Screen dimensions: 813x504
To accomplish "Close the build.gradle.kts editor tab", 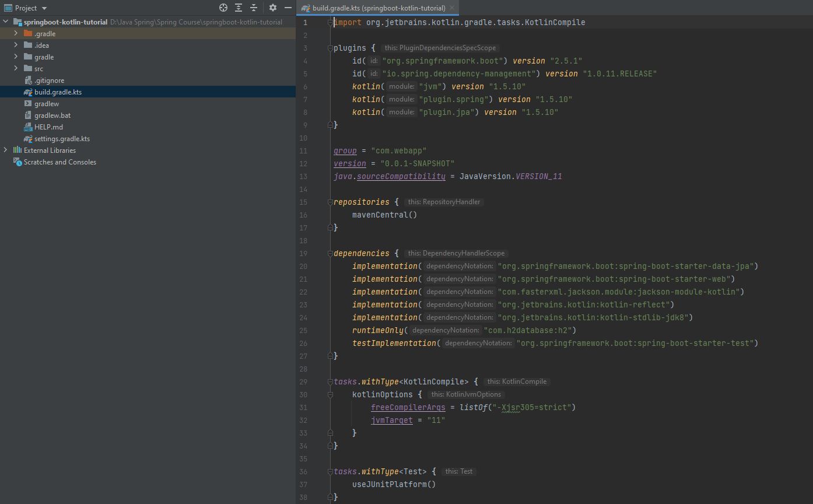I will coord(452,8).
